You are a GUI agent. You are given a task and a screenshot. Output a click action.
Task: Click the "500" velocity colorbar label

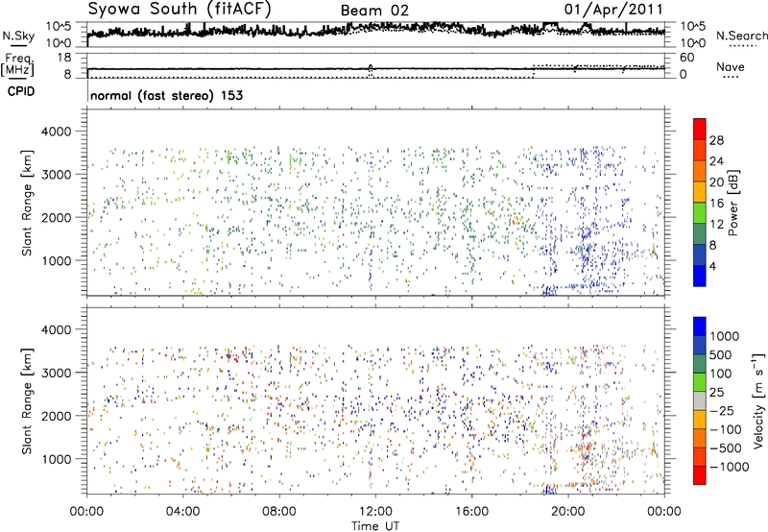(721, 354)
